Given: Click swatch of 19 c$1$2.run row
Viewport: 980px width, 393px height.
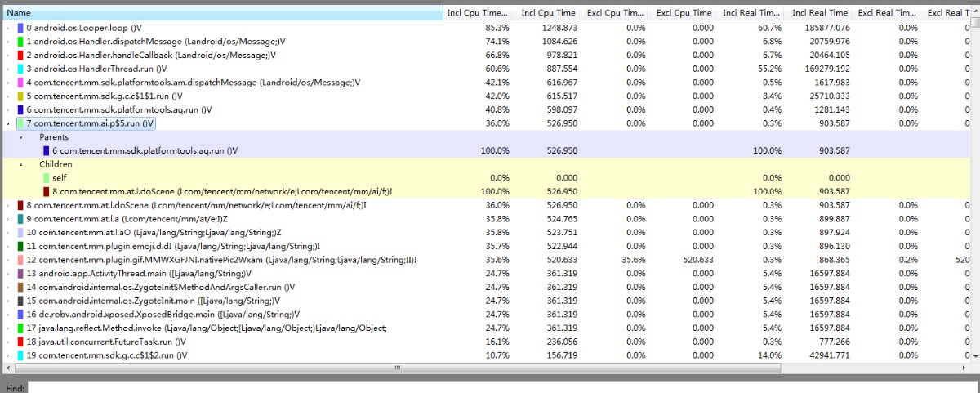Looking at the screenshot, I should pyautogui.click(x=20, y=355).
